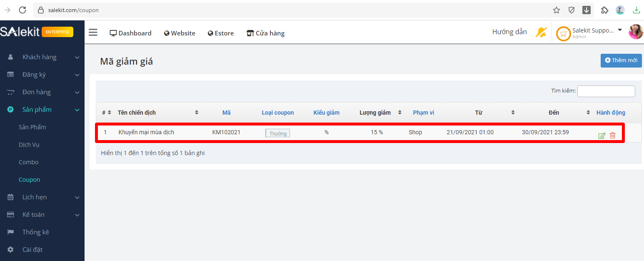
Task: Click the Shop scope cell
Action: tap(415, 132)
